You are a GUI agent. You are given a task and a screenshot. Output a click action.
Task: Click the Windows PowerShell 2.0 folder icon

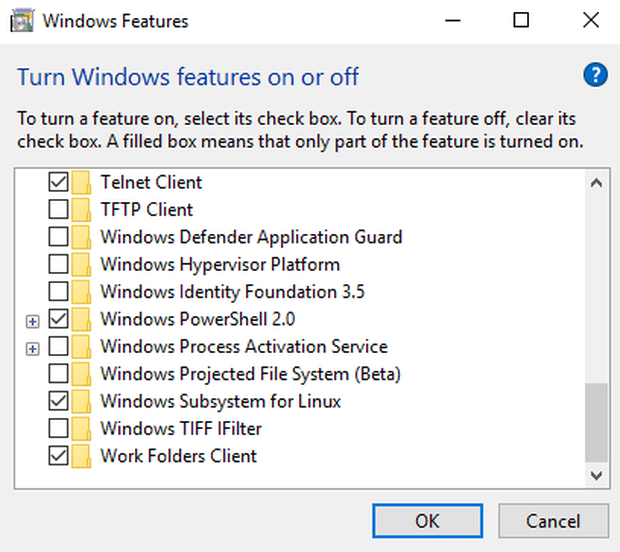81,319
